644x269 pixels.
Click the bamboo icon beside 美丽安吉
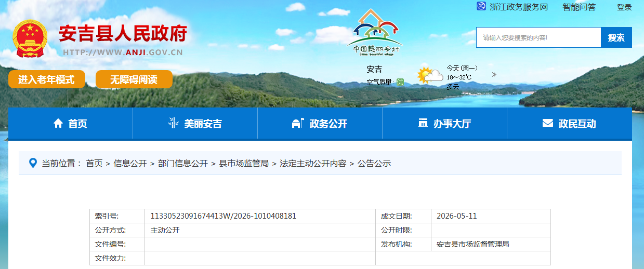tap(173, 123)
